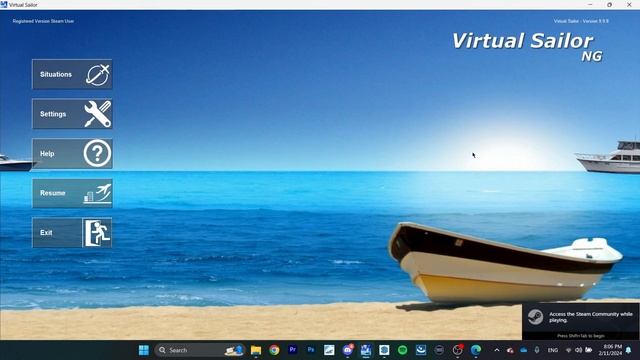Open the Settings menu button
The width and height of the screenshot is (640, 360).
point(72,114)
